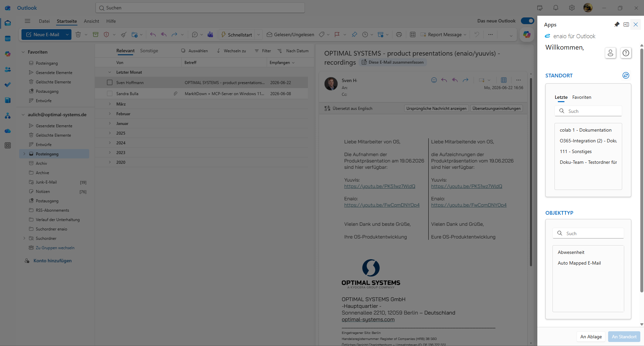The height and width of the screenshot is (346, 644).
Task: Click the Sweep broom icon in the ribbon
Action: (x=124, y=34)
